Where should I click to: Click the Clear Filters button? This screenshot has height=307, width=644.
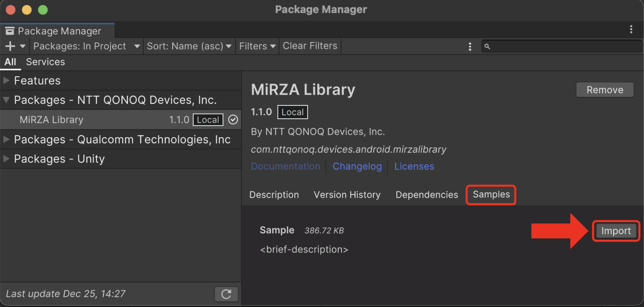pyautogui.click(x=310, y=46)
